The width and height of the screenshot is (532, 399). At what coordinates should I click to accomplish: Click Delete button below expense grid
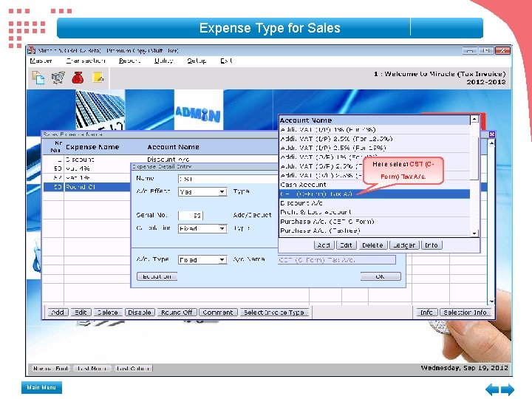(108, 312)
